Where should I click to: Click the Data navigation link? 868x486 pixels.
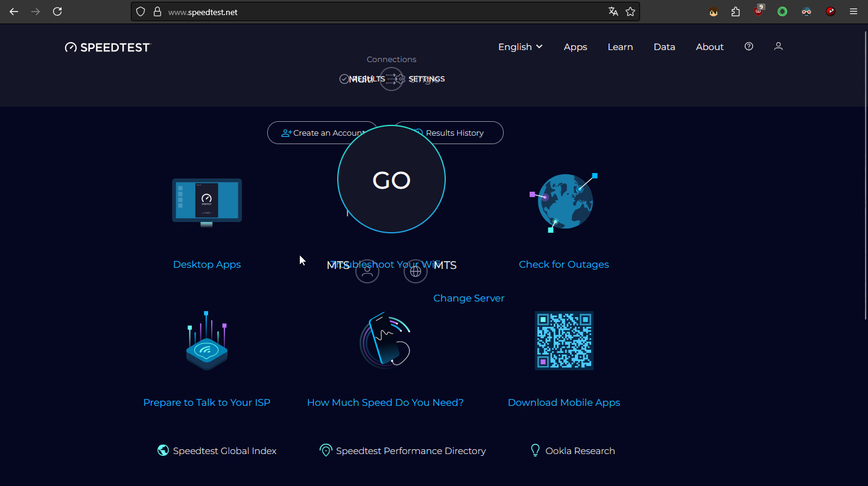coord(664,47)
